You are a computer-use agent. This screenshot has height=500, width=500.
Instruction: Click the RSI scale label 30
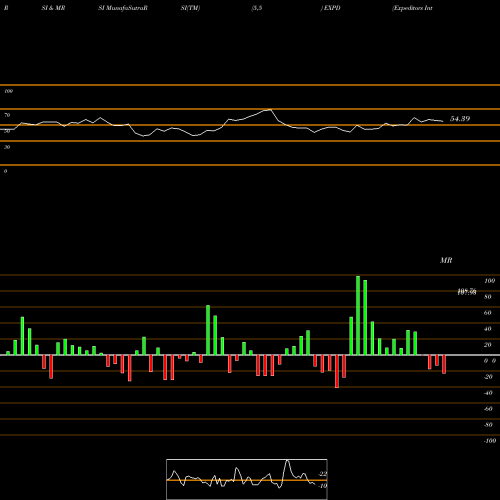(7, 147)
